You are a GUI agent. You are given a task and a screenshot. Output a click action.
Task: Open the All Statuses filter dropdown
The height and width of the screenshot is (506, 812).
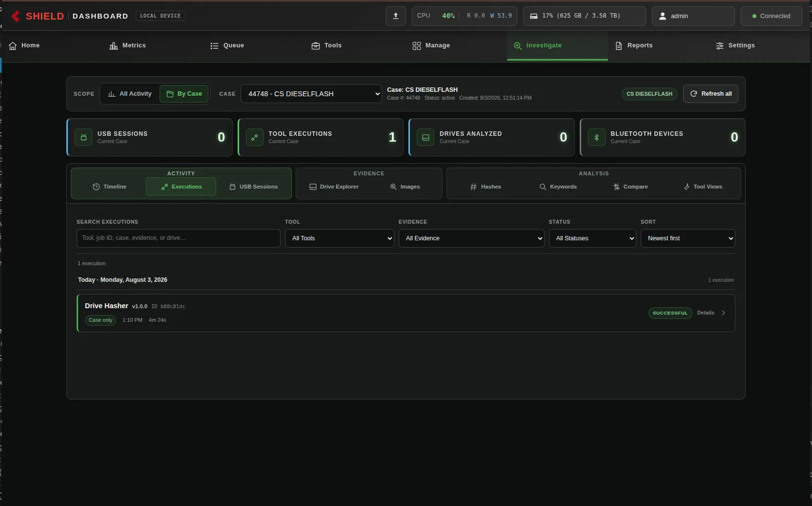(592, 238)
